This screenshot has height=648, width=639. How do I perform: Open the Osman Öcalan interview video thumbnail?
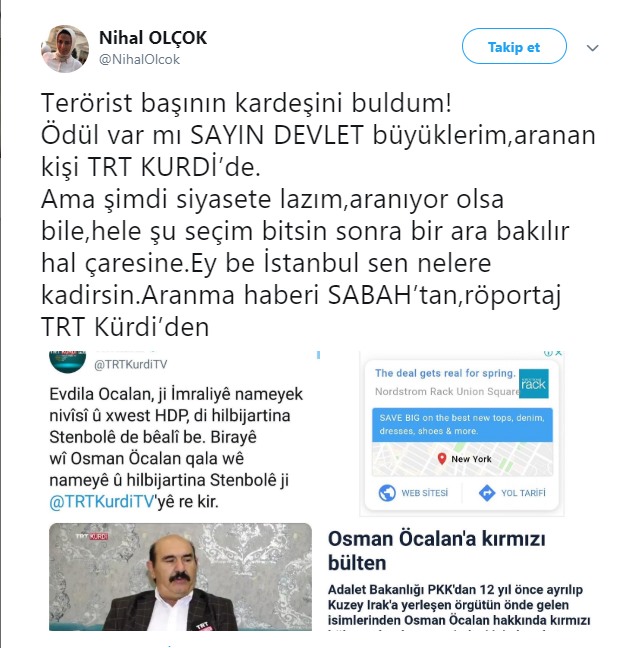[x=180, y=577]
